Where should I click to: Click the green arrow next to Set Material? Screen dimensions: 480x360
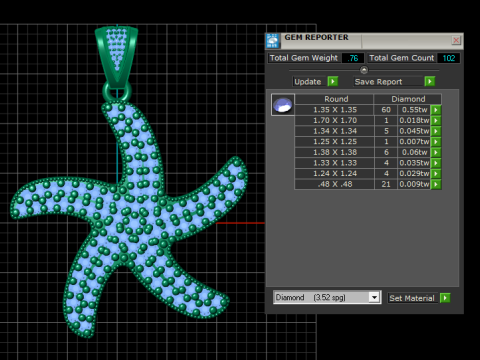[445, 298]
